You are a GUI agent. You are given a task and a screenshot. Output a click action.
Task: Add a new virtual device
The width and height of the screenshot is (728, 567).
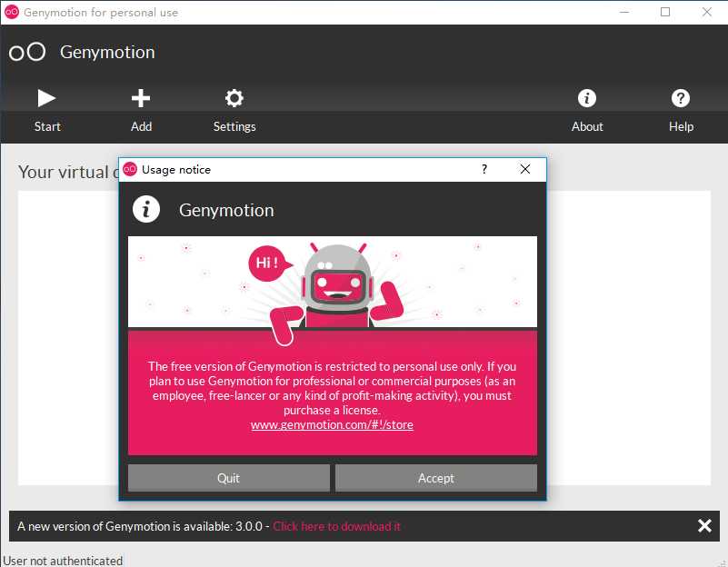[141, 98]
